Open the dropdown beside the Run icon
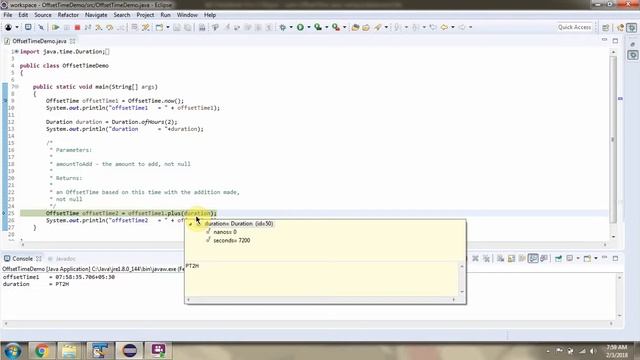Image resolution: width=640 pixels, height=360 pixels. click(x=309, y=27)
